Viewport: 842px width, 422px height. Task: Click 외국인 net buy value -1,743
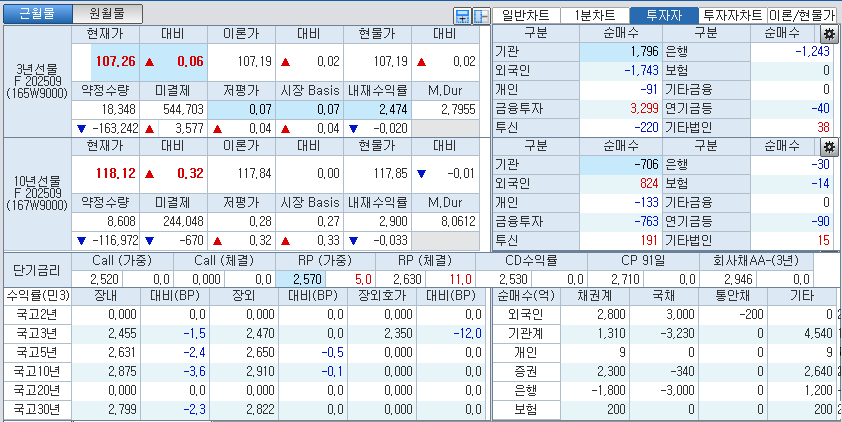click(x=621, y=70)
